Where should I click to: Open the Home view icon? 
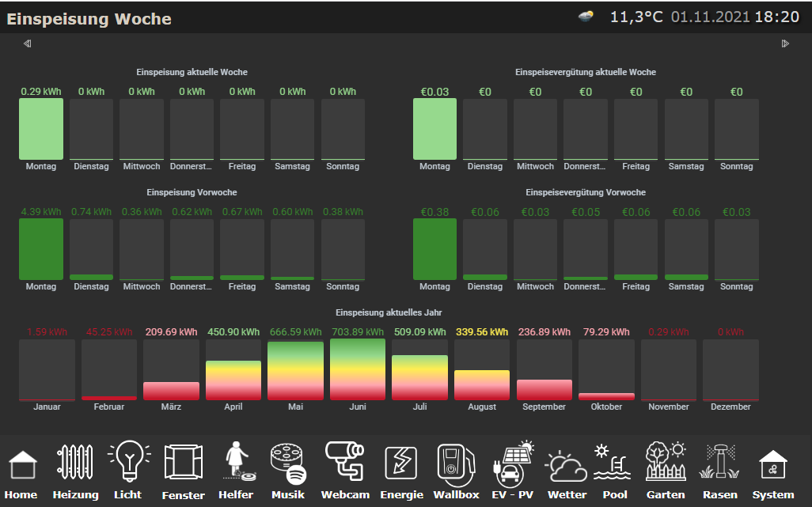pos(22,464)
